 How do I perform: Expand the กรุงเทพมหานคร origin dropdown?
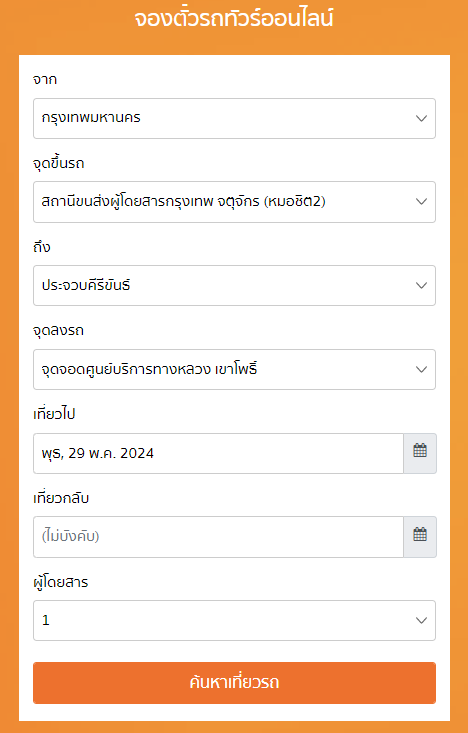coord(234,118)
